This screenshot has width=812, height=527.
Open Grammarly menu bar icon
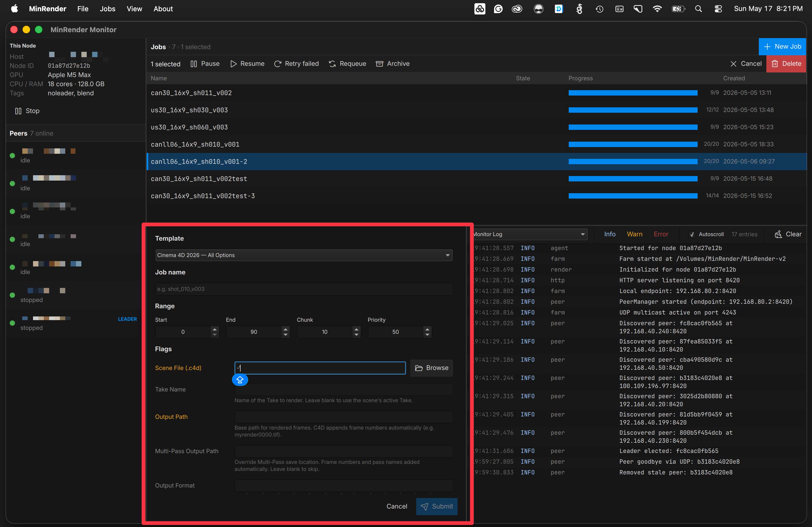(498, 9)
